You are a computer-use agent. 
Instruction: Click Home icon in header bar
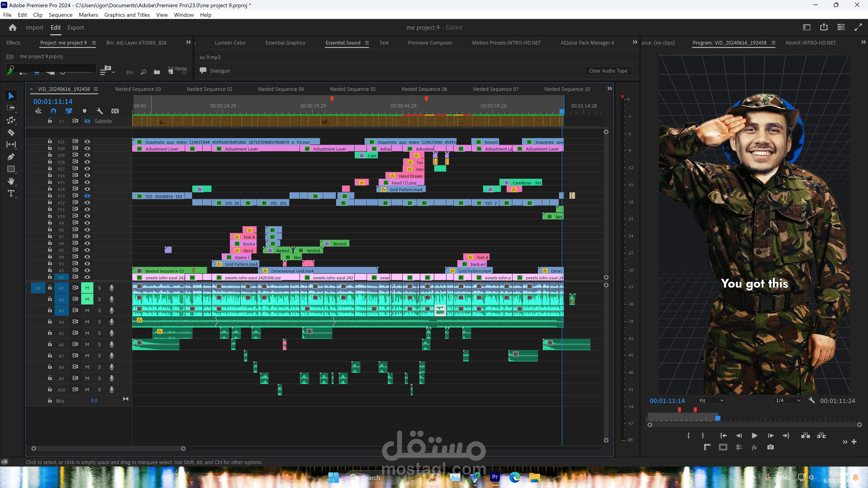click(x=12, y=28)
